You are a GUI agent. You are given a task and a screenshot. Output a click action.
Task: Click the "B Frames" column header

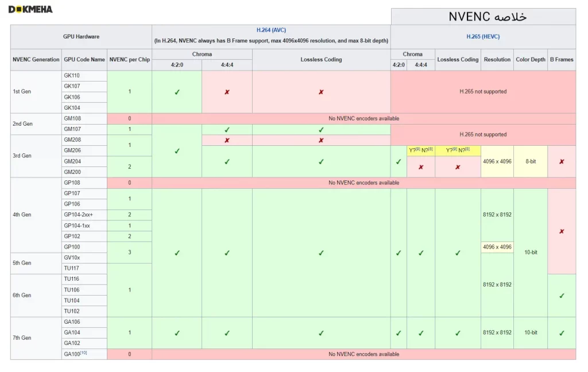click(562, 59)
